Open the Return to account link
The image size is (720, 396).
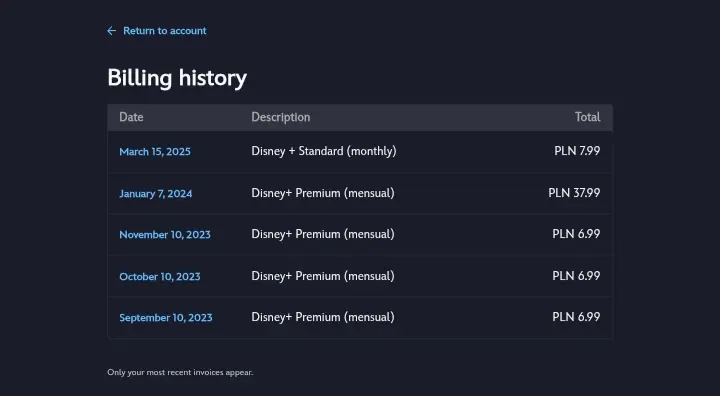pyautogui.click(x=164, y=31)
